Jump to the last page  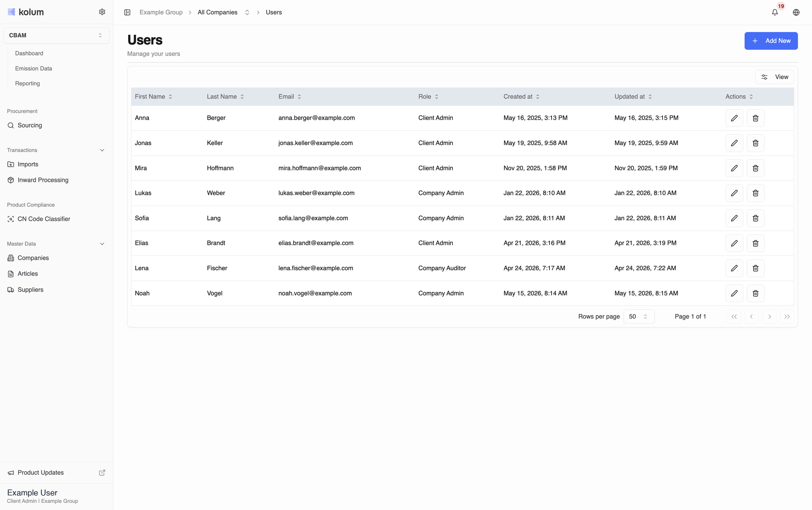(787, 316)
